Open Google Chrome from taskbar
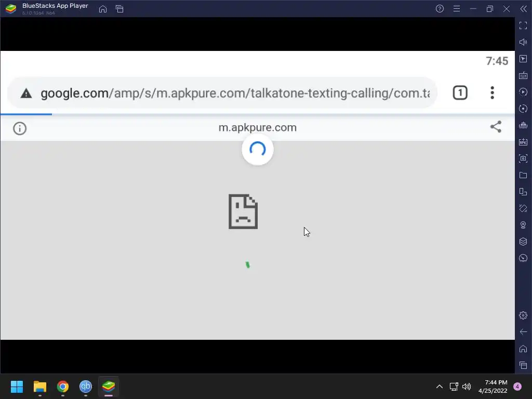The width and height of the screenshot is (532, 399). tap(63, 387)
